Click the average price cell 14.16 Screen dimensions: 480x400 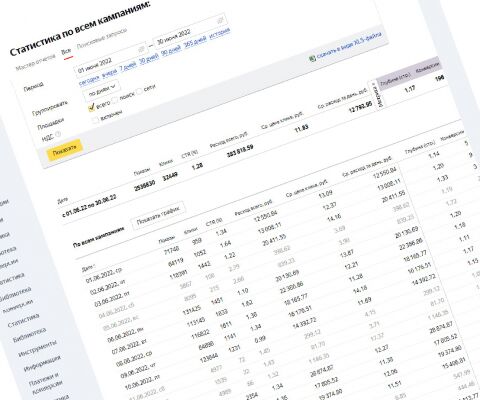point(334,218)
